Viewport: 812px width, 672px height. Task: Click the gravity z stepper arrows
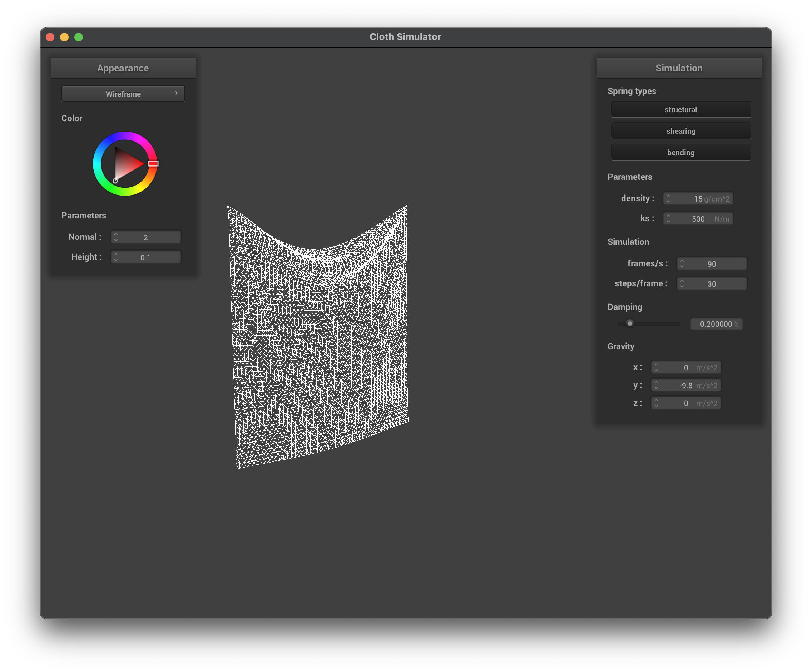click(656, 403)
